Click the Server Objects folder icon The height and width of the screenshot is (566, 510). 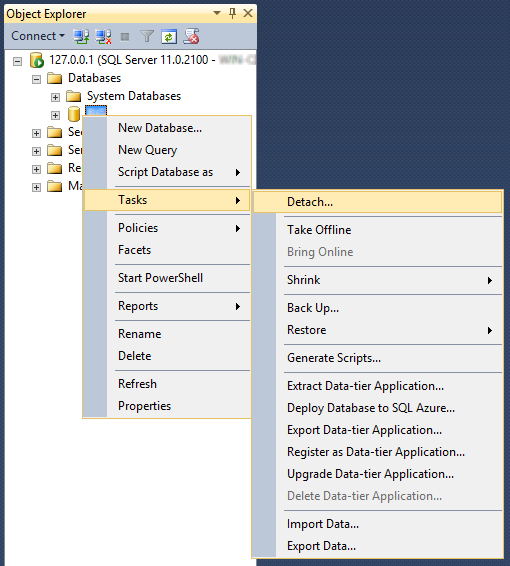pyautogui.click(x=55, y=150)
